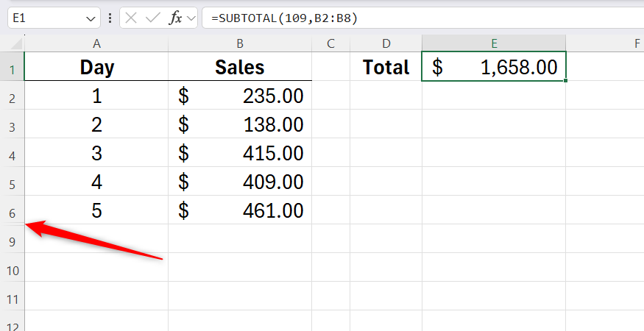
Task: Select the cell showing $1,658.00
Action: (494, 66)
